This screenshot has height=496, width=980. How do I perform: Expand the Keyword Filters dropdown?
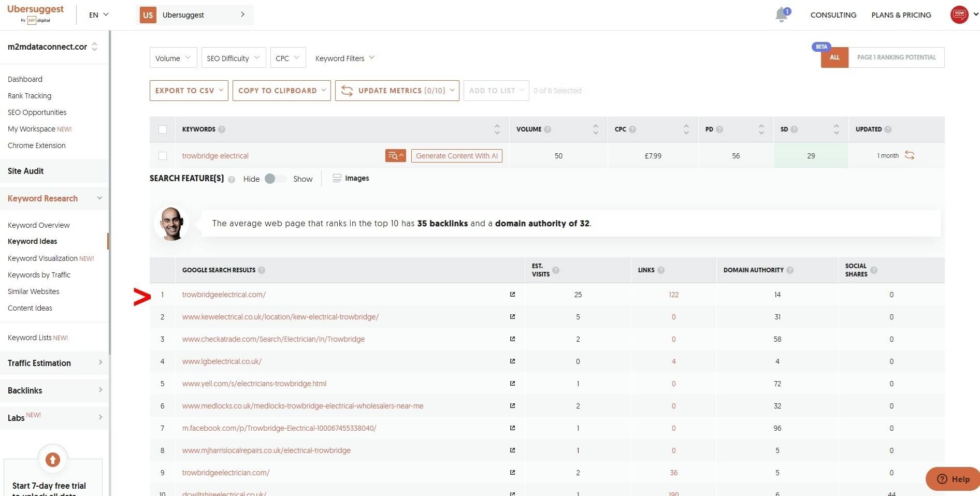click(x=344, y=58)
